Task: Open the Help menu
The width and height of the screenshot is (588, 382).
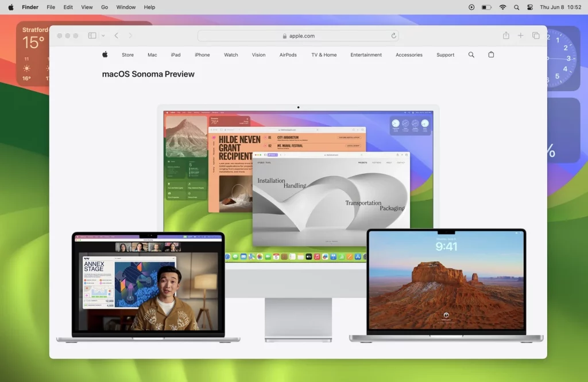Action: coord(149,7)
